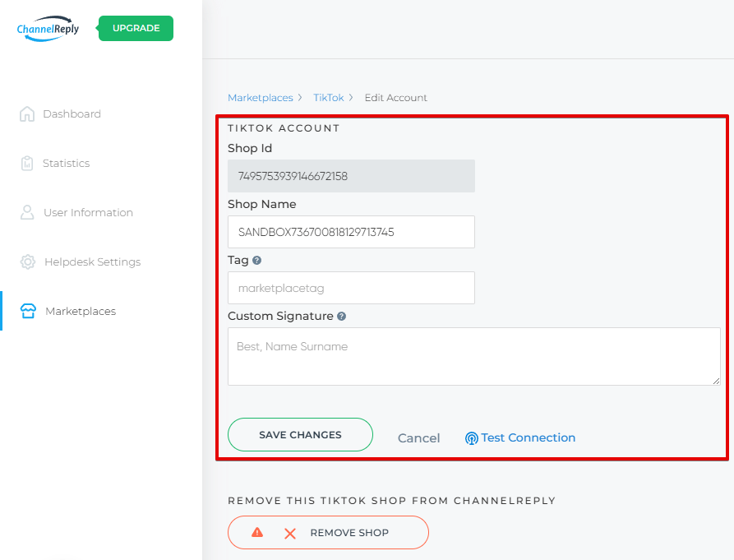Select Marketplaces in the sidebar
Image resolution: width=734 pixels, height=560 pixels.
(x=81, y=312)
